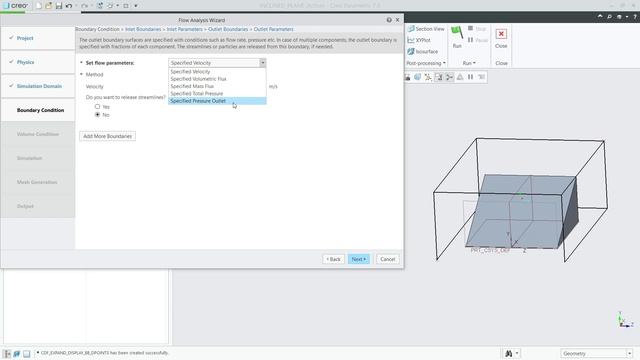Choose Specified Velocity from the list
Image resolution: width=640 pixels, height=360 pixels.
click(x=217, y=71)
